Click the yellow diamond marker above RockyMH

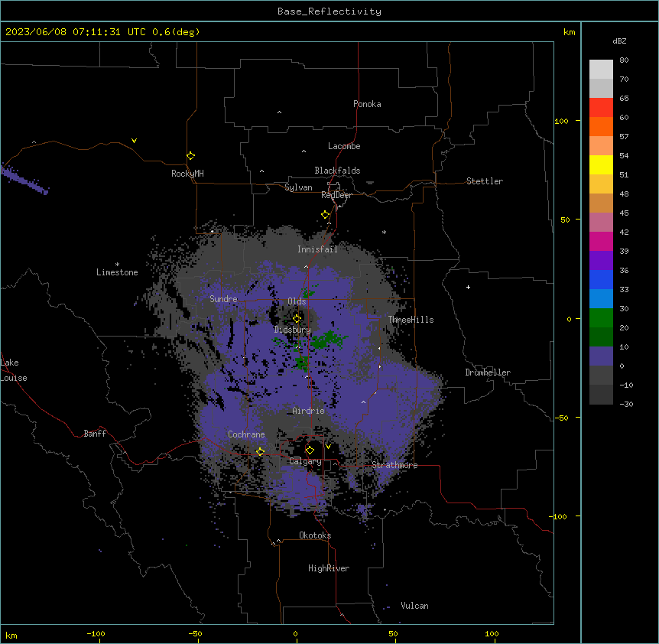click(x=190, y=156)
